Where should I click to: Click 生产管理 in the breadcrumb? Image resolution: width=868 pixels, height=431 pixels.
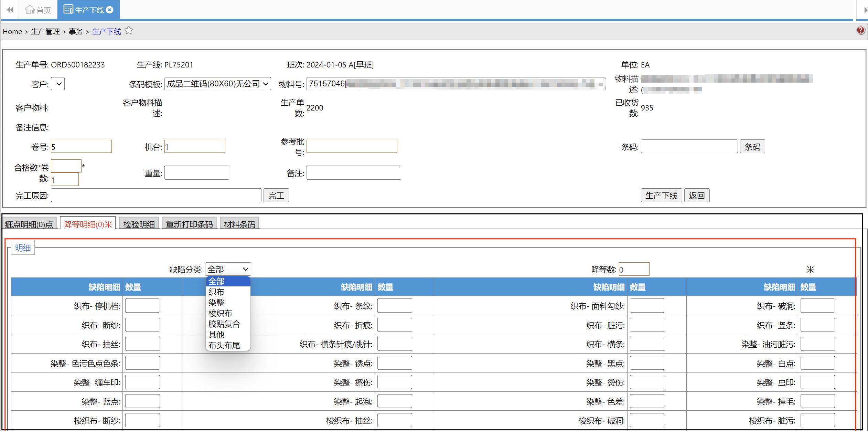pyautogui.click(x=45, y=32)
